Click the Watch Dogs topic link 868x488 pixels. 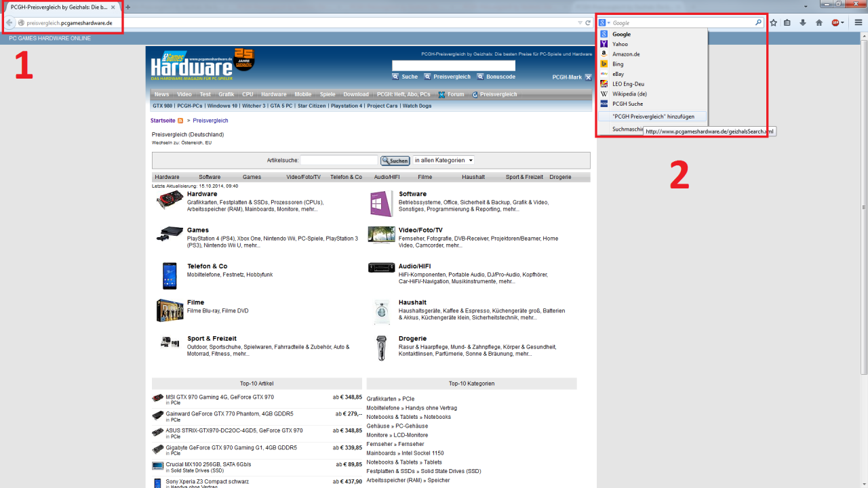(416, 106)
